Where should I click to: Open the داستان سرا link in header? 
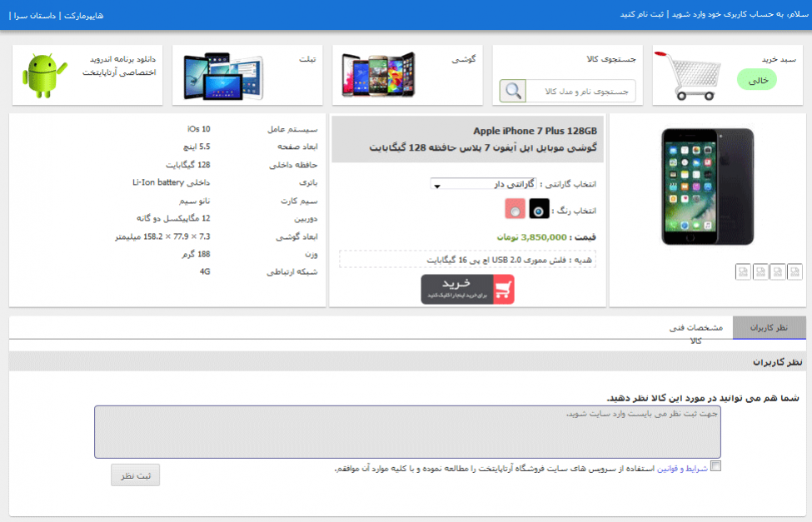pyautogui.click(x=35, y=16)
